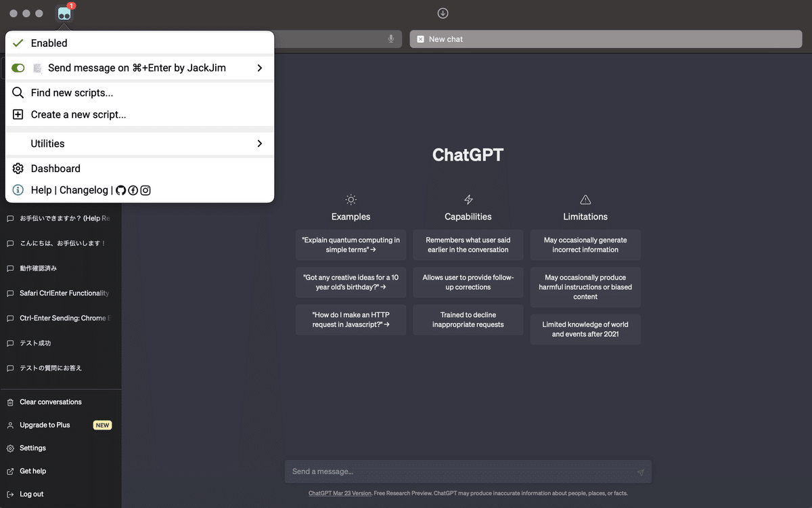This screenshot has height=508, width=812.
Task: Select the New chat tab
Action: point(606,39)
